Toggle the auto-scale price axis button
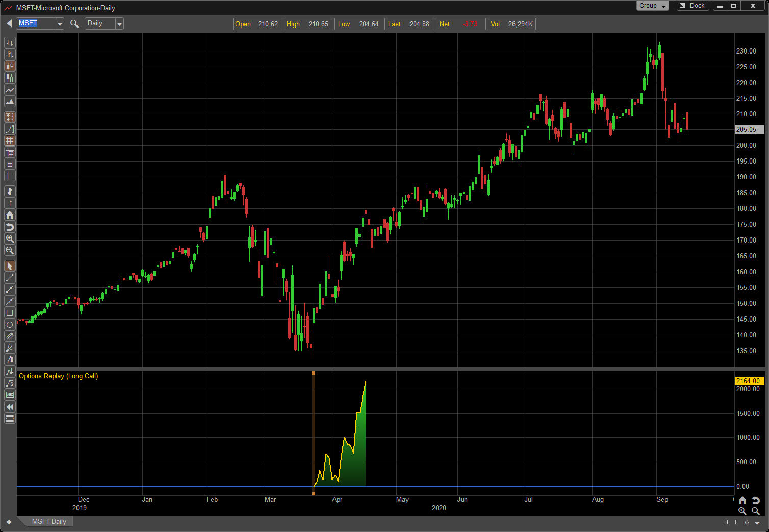Image resolution: width=769 pixels, height=532 pixels. (10, 117)
